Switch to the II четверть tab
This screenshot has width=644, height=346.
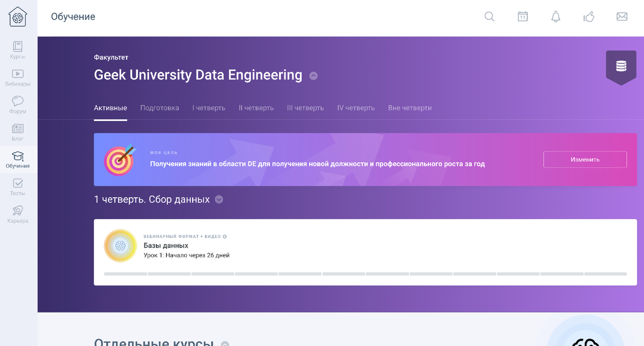[256, 108]
